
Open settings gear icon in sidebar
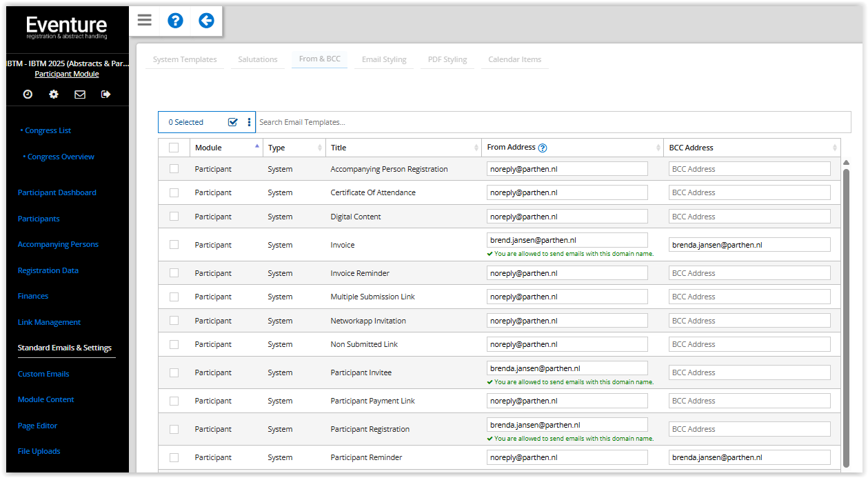click(54, 94)
